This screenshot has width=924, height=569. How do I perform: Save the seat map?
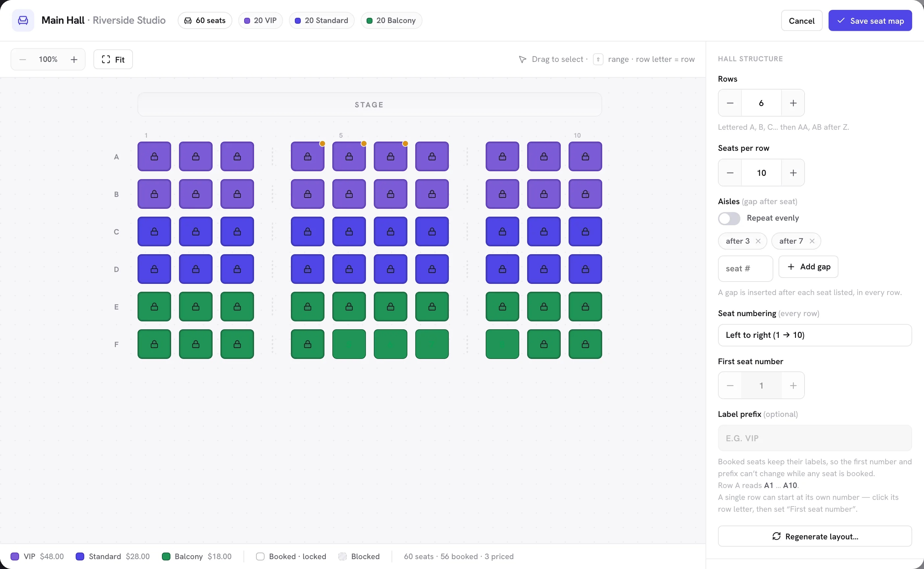click(x=870, y=21)
